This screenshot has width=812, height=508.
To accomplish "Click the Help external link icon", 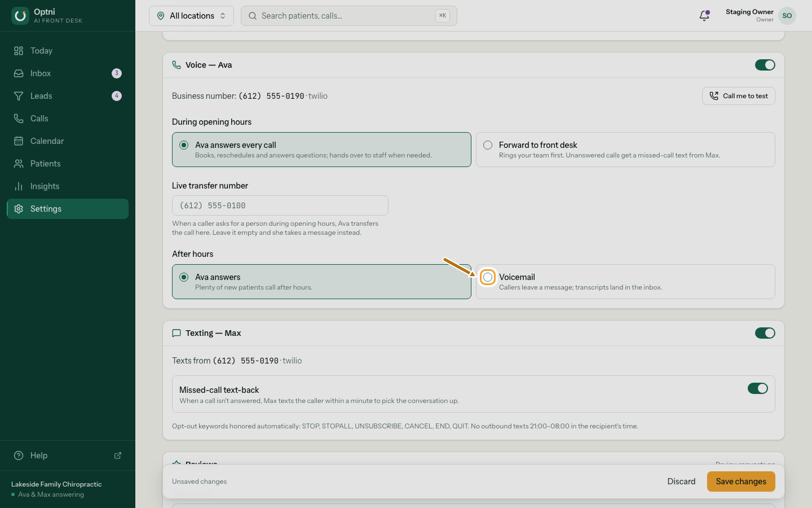I will (118, 456).
